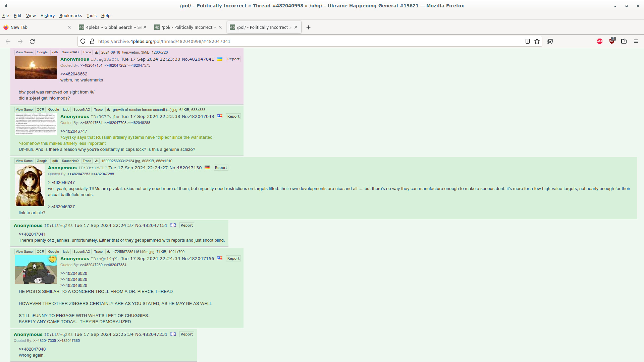
Task: Click tracking protection shield icon
Action: coord(83,42)
